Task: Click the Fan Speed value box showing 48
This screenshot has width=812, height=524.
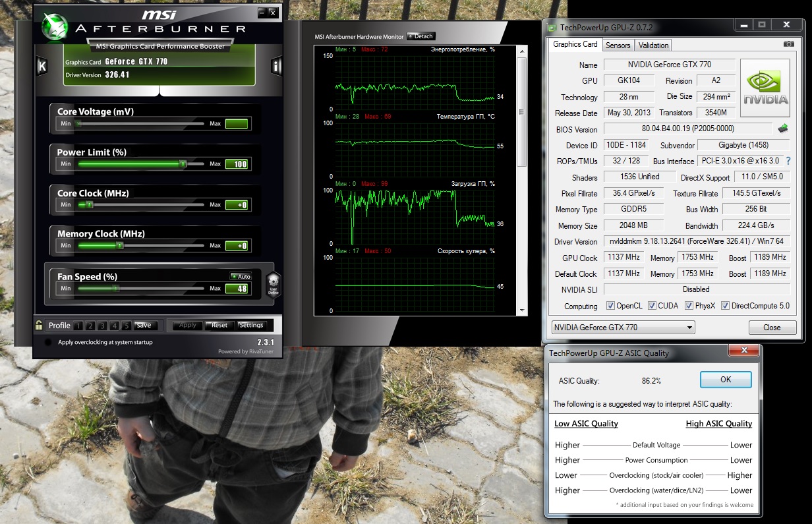Action: click(237, 288)
